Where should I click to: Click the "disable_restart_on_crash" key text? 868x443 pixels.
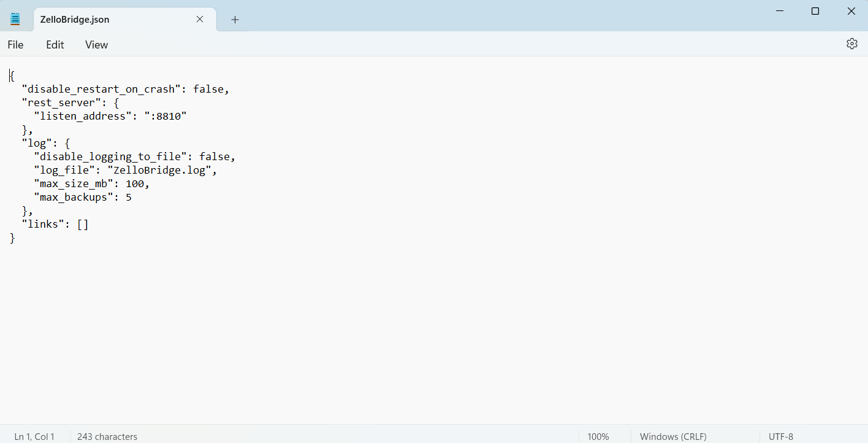[101, 90]
